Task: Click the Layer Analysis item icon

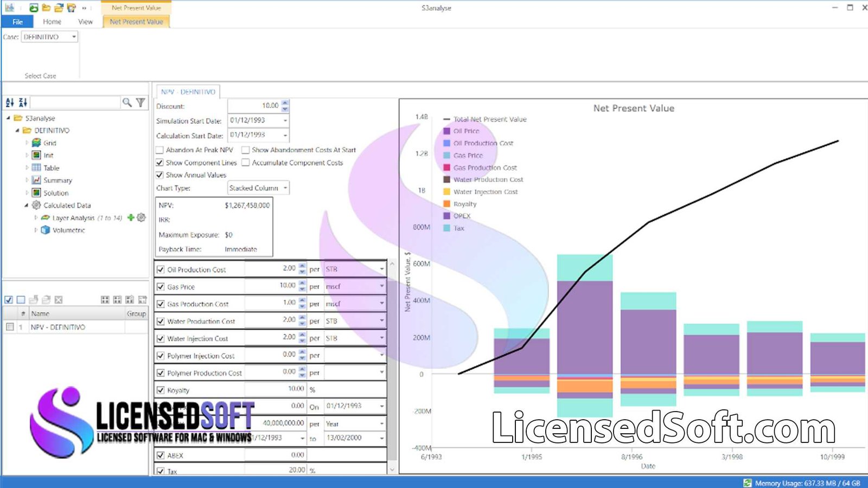Action: (x=46, y=217)
